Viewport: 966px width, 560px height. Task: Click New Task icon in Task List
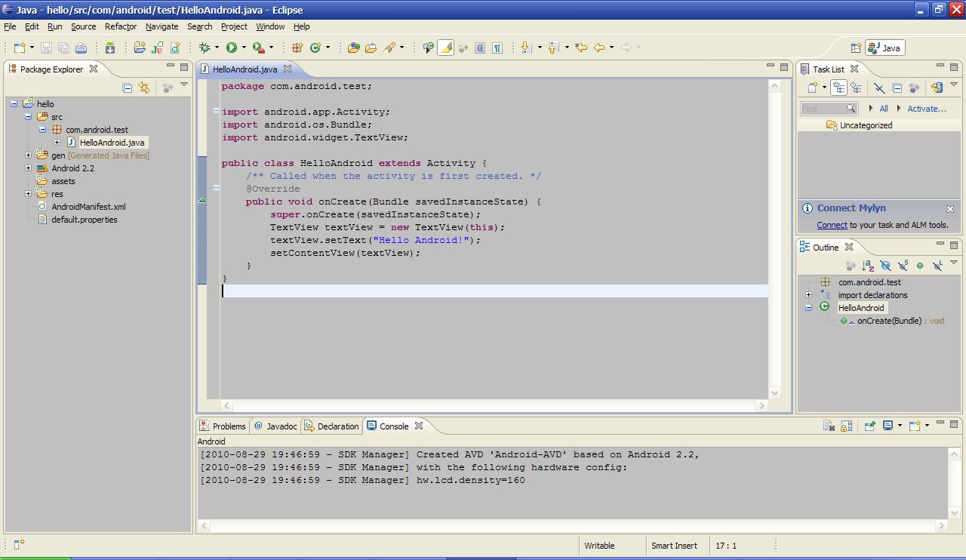click(x=813, y=88)
